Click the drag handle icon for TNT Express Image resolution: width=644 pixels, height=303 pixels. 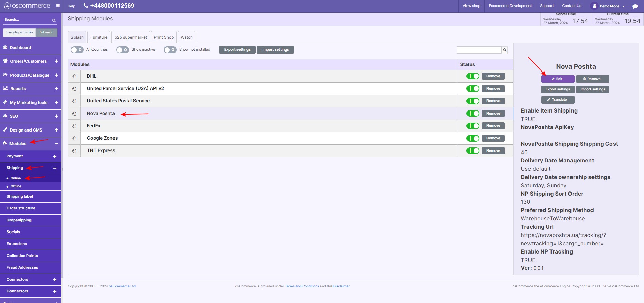click(x=74, y=151)
